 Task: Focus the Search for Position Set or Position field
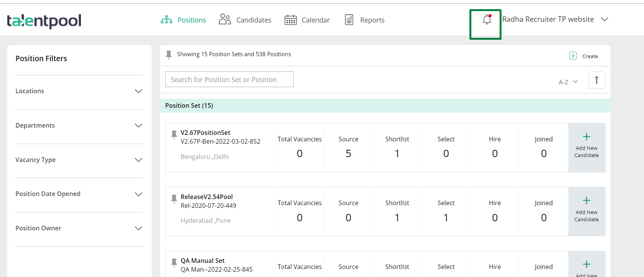(x=230, y=79)
